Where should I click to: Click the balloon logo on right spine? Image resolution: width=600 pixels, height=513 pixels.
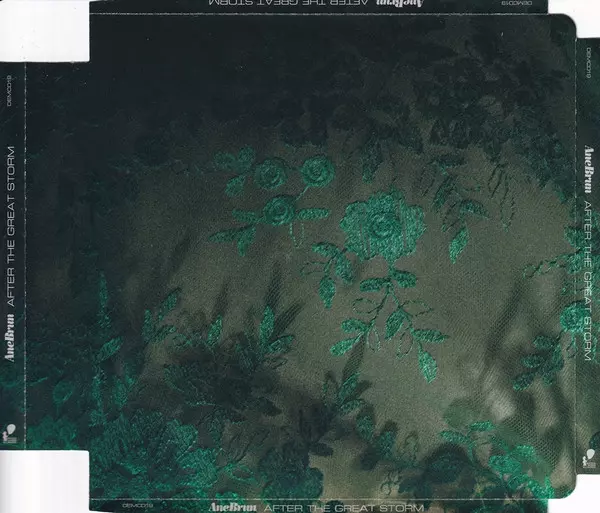click(587, 454)
